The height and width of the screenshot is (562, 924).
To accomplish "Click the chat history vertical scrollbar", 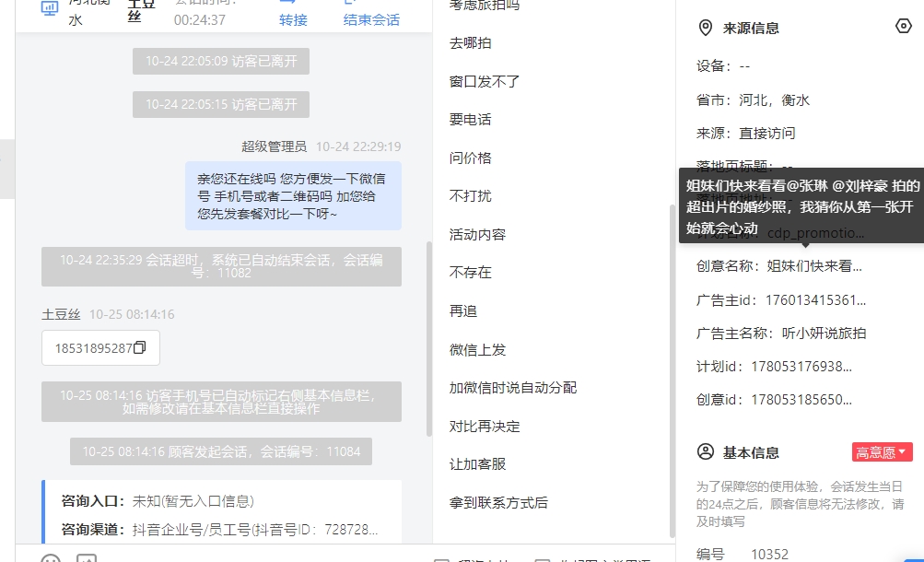I will tap(429, 339).
